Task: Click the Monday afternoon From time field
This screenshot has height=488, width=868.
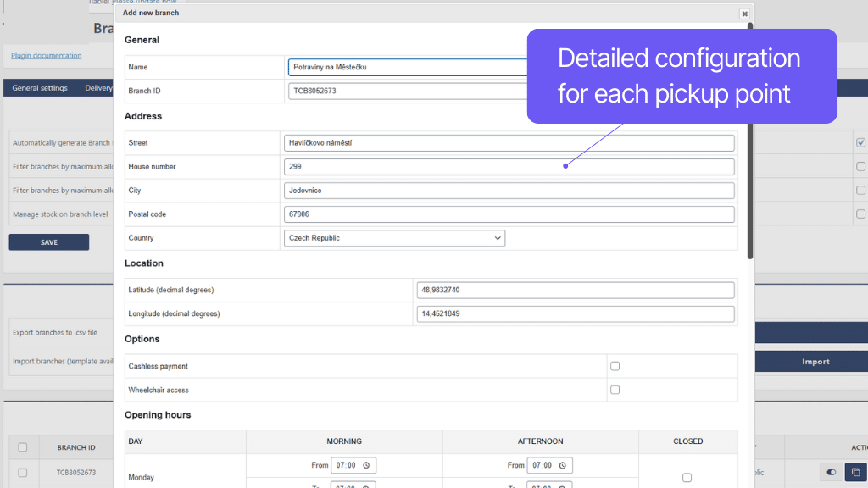Action: (549, 465)
